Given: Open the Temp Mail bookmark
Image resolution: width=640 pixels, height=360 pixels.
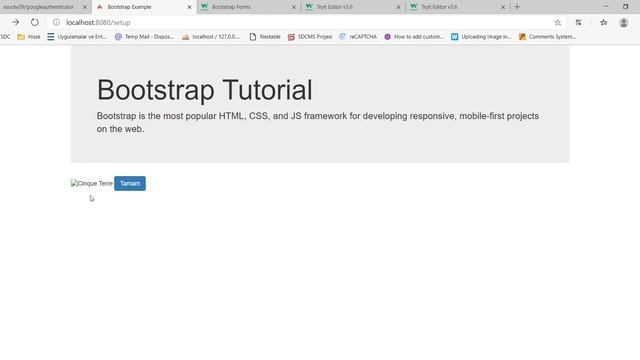Looking at the screenshot, I should coord(144,37).
